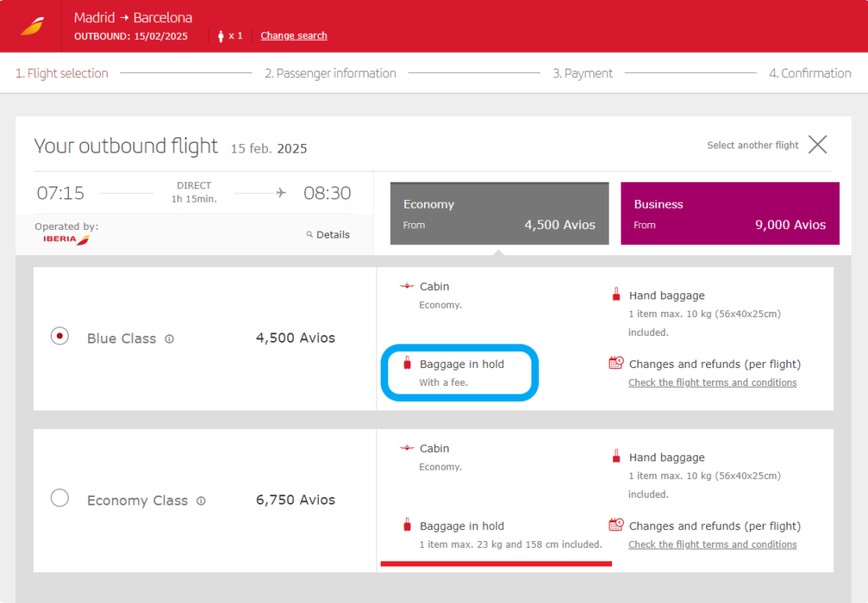This screenshot has height=603, width=868.
Task: Open the Change search link
Action: click(x=293, y=36)
